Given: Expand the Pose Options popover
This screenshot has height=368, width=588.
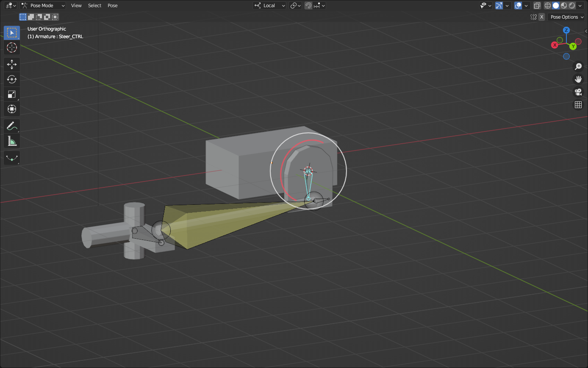Looking at the screenshot, I should click(566, 17).
